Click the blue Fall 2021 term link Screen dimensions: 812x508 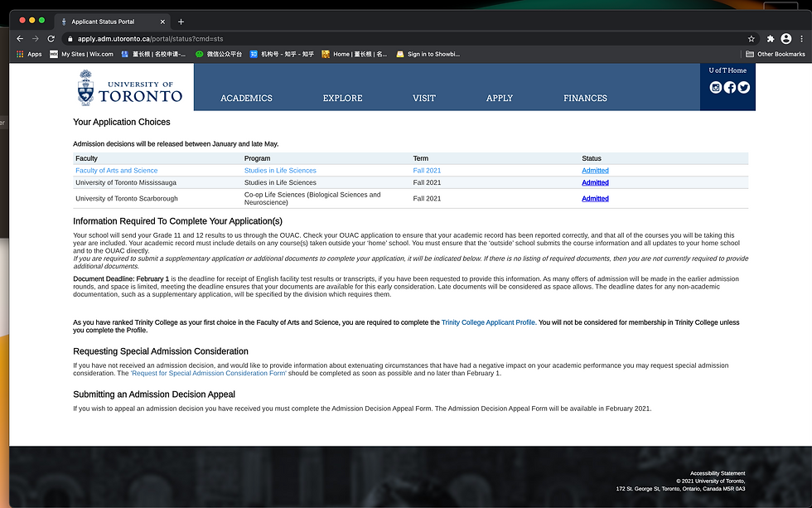(x=428, y=171)
